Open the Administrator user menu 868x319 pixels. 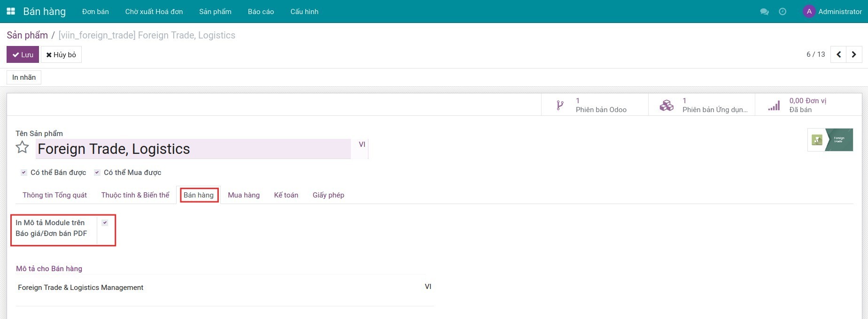(832, 12)
